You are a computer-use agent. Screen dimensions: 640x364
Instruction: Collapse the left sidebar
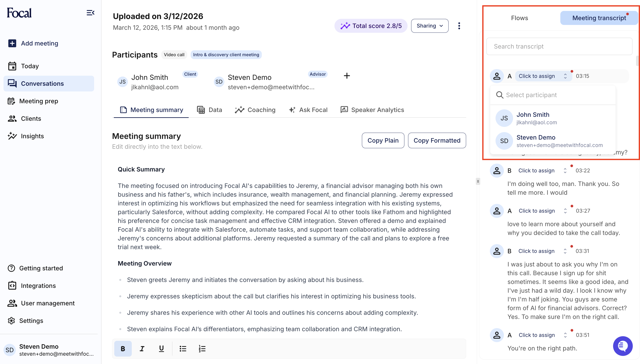pos(90,13)
